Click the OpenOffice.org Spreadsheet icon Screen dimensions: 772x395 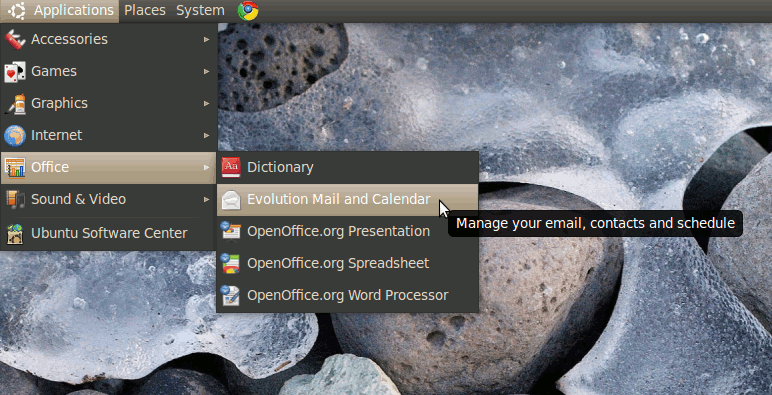coord(231,263)
